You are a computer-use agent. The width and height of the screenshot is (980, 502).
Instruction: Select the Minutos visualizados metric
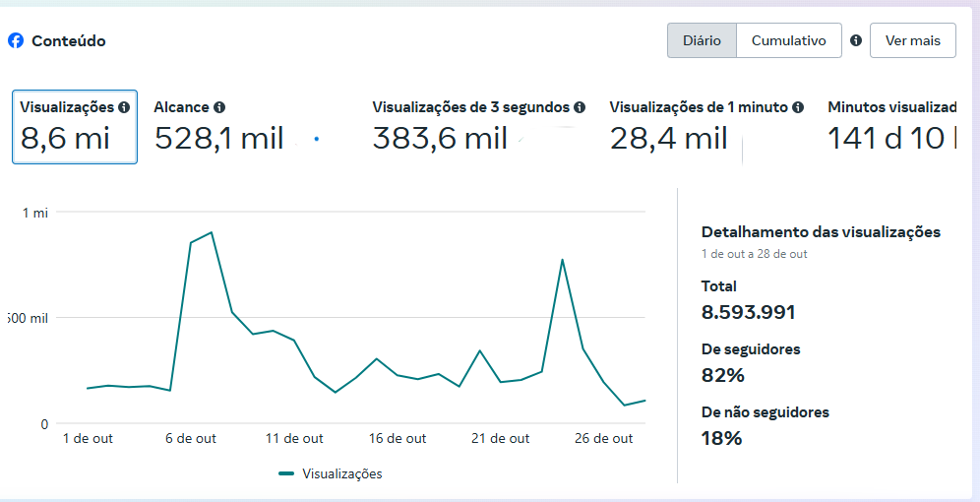pyautogui.click(x=891, y=127)
